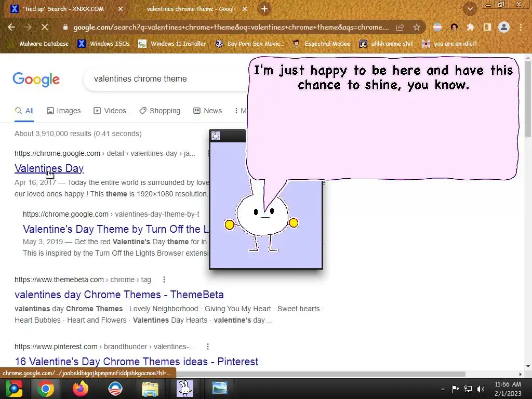Open three-dot options for pinterest.com result

click(208, 347)
